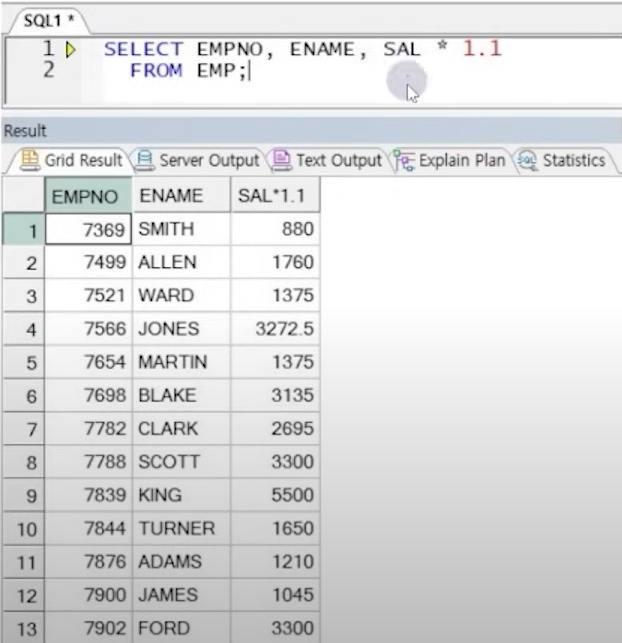Click the cell with EMPNO 7844
The height and width of the screenshot is (643, 622).
point(88,529)
